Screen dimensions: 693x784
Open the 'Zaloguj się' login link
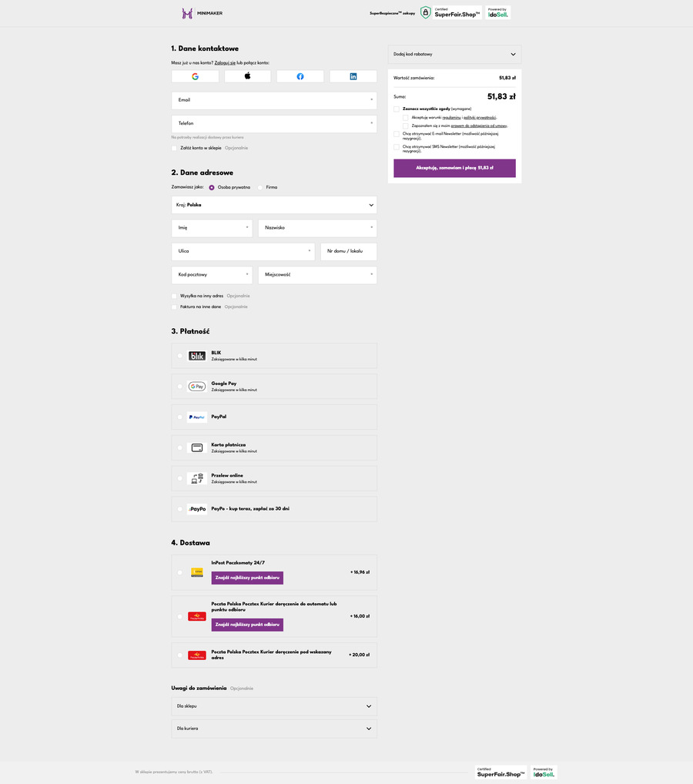tap(225, 62)
